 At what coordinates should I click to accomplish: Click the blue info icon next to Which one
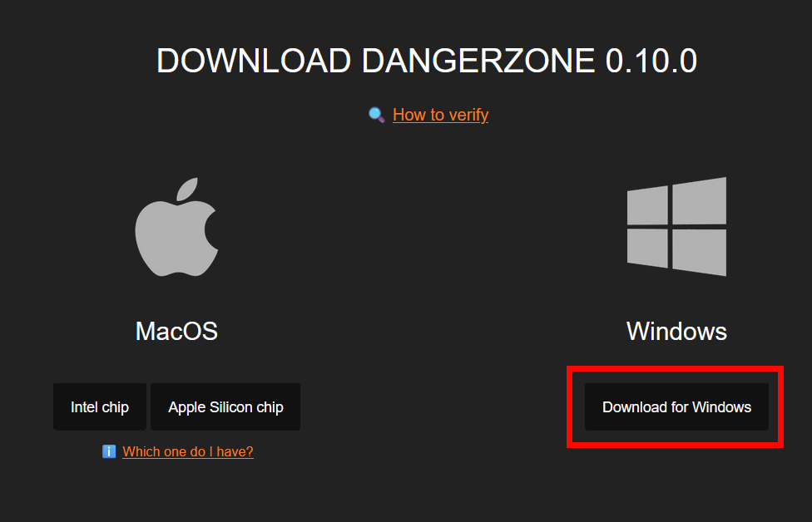point(109,451)
